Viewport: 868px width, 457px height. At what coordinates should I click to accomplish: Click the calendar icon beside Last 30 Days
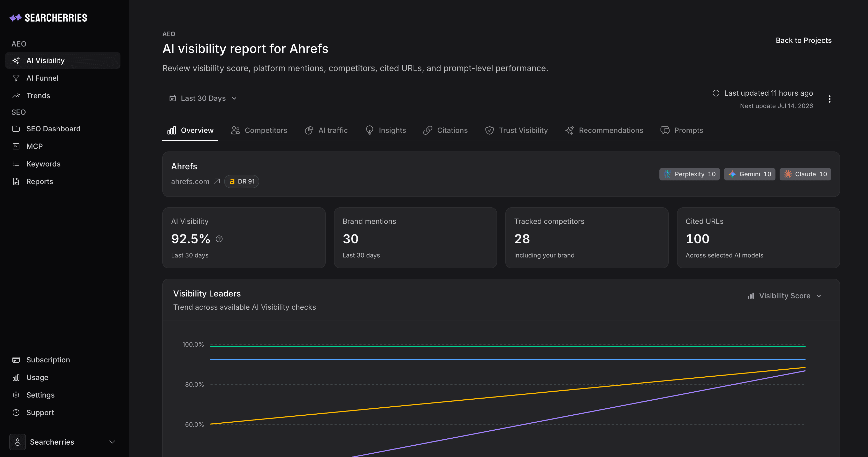tap(172, 98)
